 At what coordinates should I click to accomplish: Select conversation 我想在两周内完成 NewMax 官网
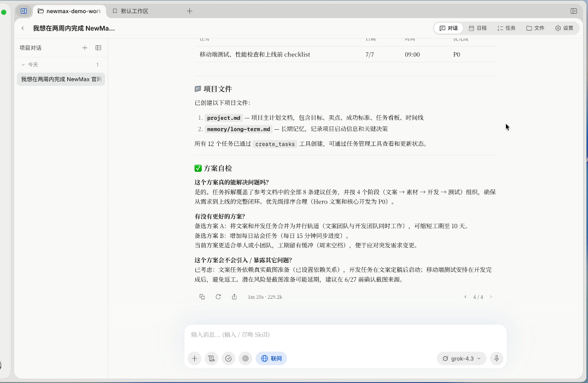61,79
